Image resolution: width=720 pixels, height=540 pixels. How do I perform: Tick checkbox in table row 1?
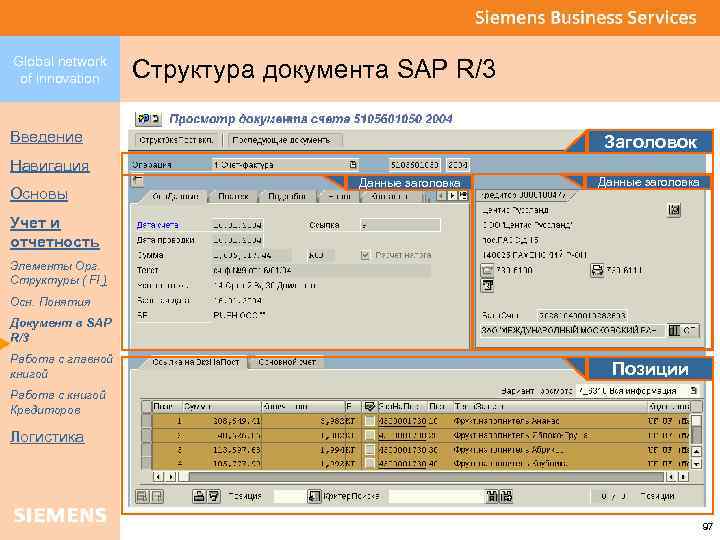tap(369, 421)
